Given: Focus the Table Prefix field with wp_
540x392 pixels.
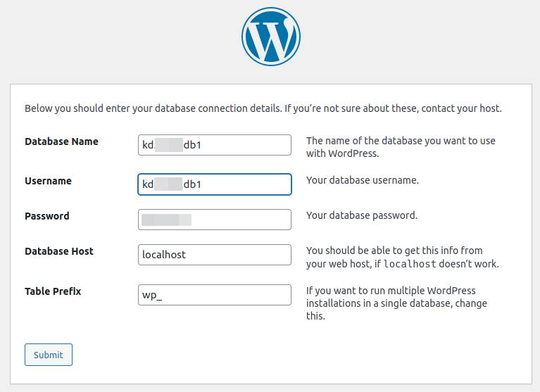Looking at the screenshot, I should pos(215,295).
